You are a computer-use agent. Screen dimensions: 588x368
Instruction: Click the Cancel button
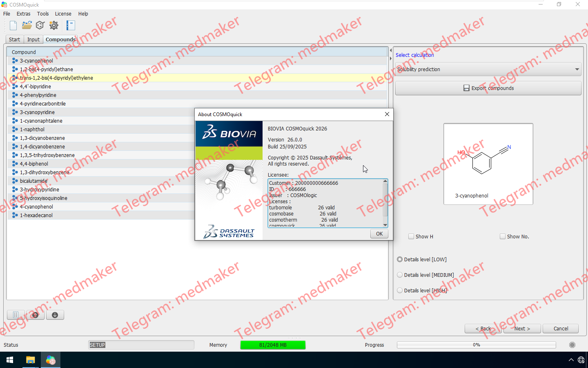pyautogui.click(x=561, y=328)
